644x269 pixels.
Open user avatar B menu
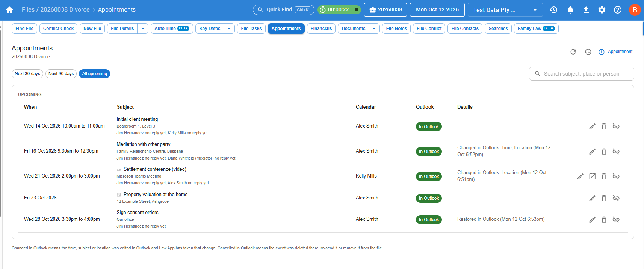click(635, 10)
